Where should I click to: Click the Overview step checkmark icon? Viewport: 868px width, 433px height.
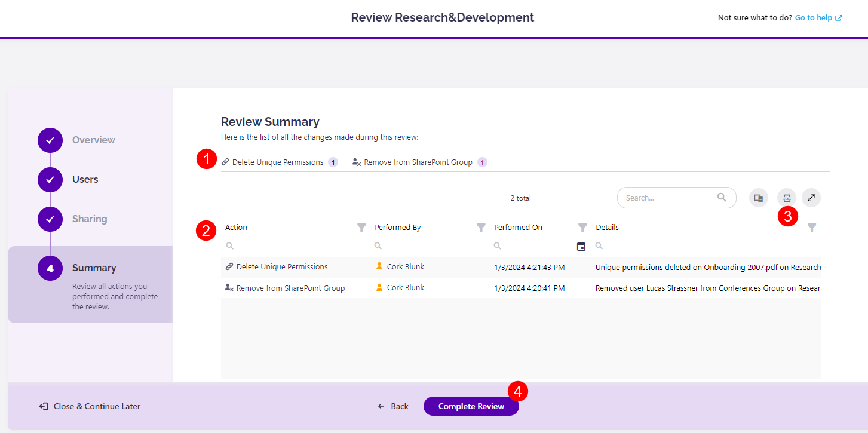50,140
